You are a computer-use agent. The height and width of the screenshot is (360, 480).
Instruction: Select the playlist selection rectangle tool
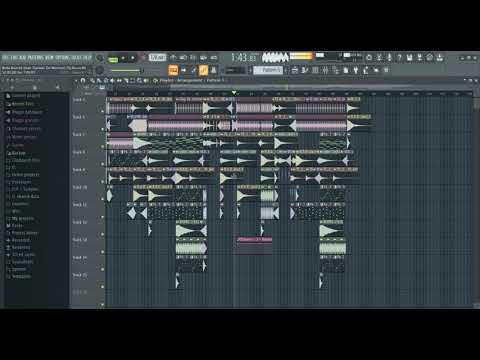pyautogui.click(x=132, y=80)
